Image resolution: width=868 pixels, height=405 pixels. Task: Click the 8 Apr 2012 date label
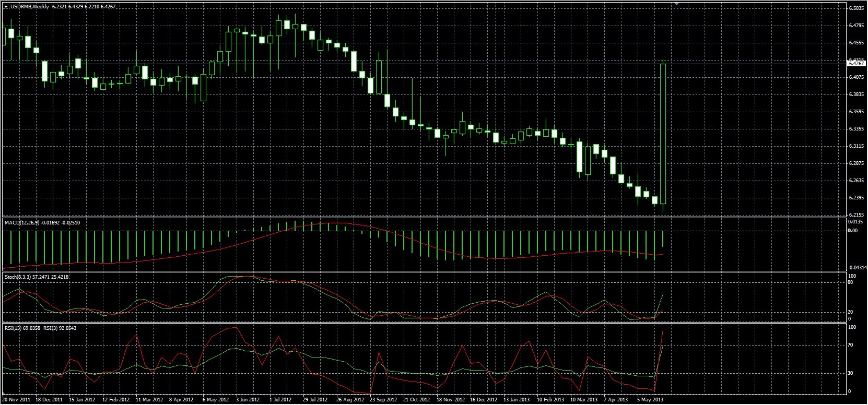pyautogui.click(x=181, y=400)
